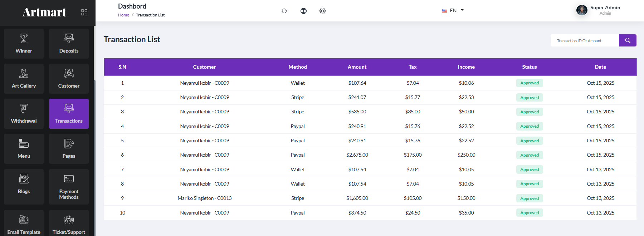Image resolution: width=644 pixels, height=236 pixels.
Task: Open the Winner sidebar section
Action: pos(24,44)
